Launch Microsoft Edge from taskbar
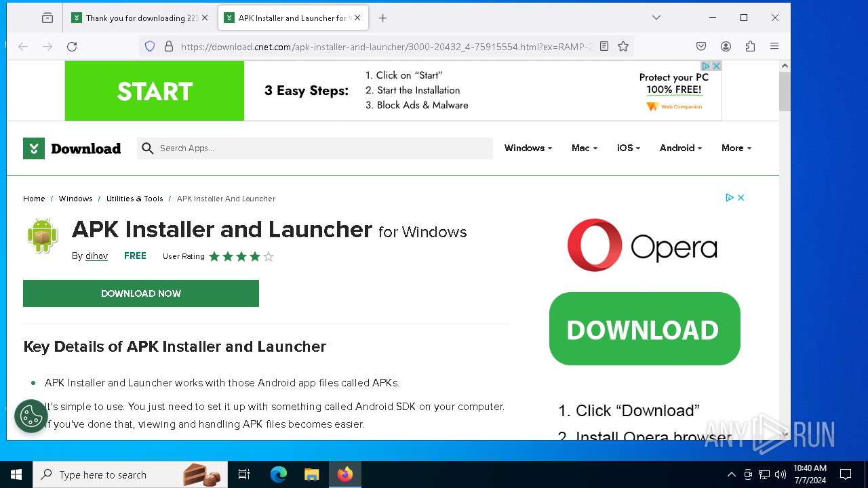The image size is (868, 488). pos(279,474)
